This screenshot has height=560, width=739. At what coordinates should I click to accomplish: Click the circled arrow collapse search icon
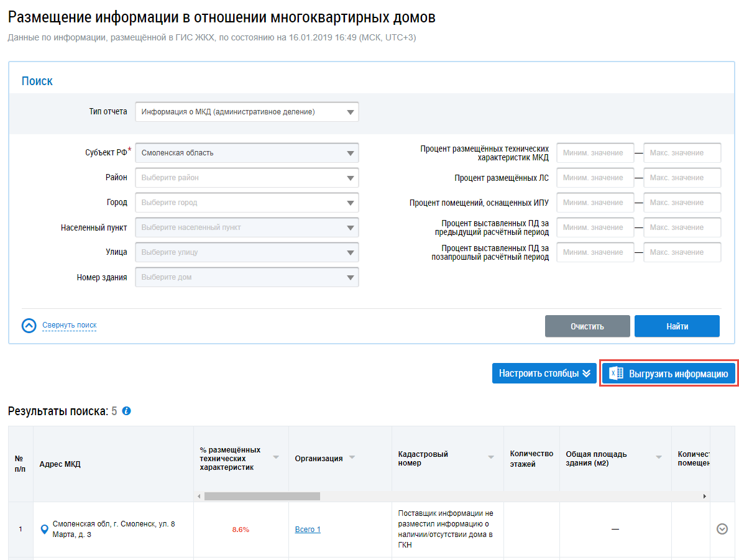pyautogui.click(x=29, y=326)
